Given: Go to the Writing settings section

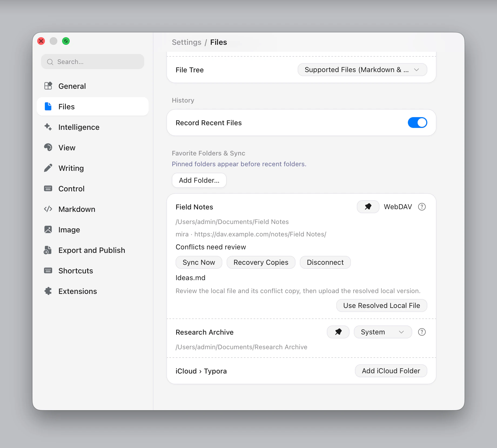Looking at the screenshot, I should pos(93,168).
